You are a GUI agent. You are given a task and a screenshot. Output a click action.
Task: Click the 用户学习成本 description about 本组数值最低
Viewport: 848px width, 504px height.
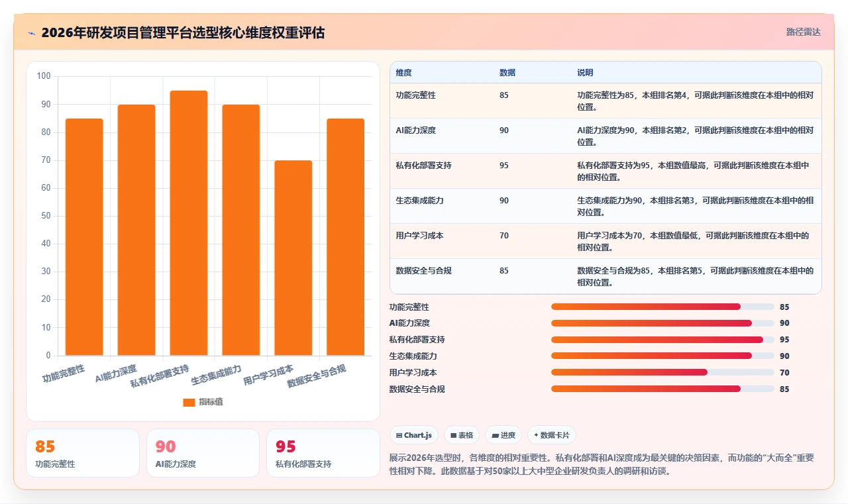coord(694,242)
